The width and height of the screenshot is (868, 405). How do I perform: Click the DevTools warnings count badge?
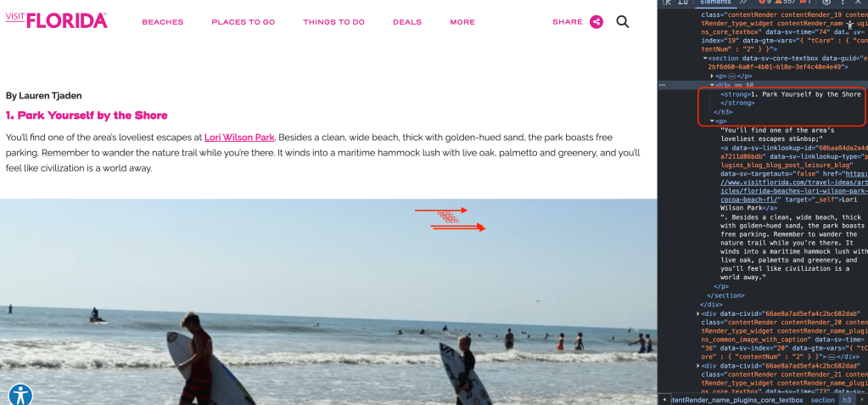784,3
